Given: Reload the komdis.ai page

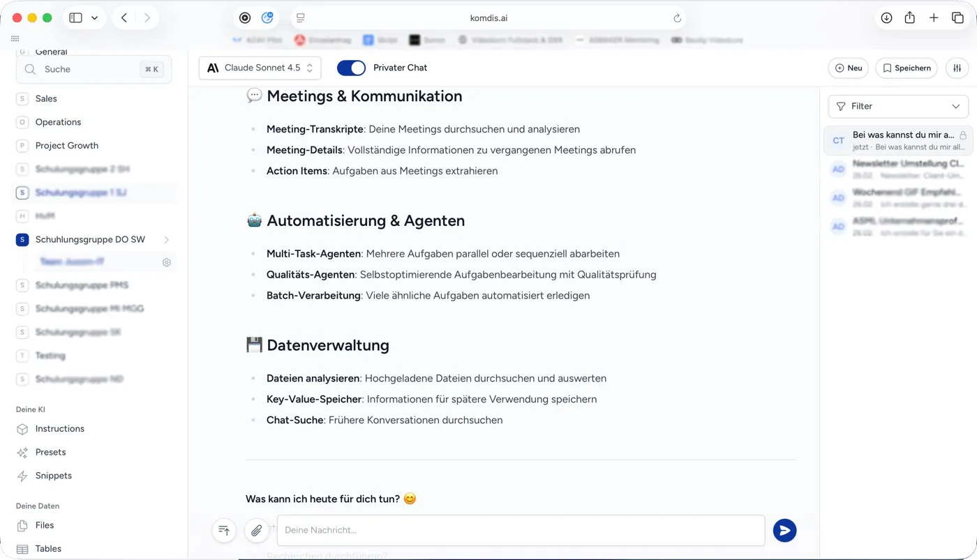Looking at the screenshot, I should pos(677,18).
